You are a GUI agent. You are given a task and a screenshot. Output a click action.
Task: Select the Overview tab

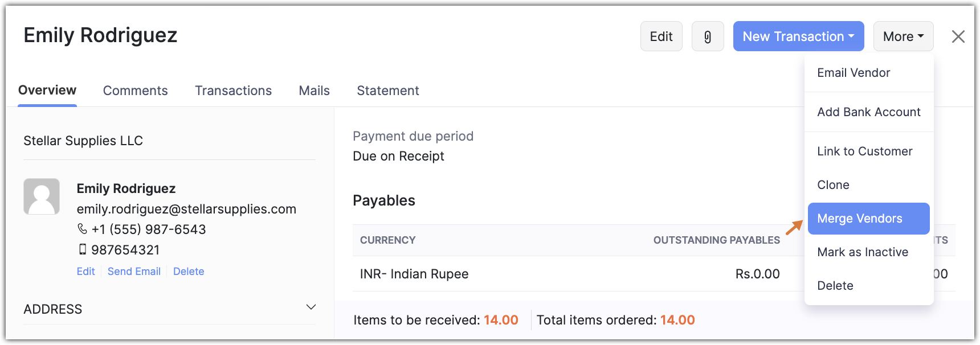(47, 91)
